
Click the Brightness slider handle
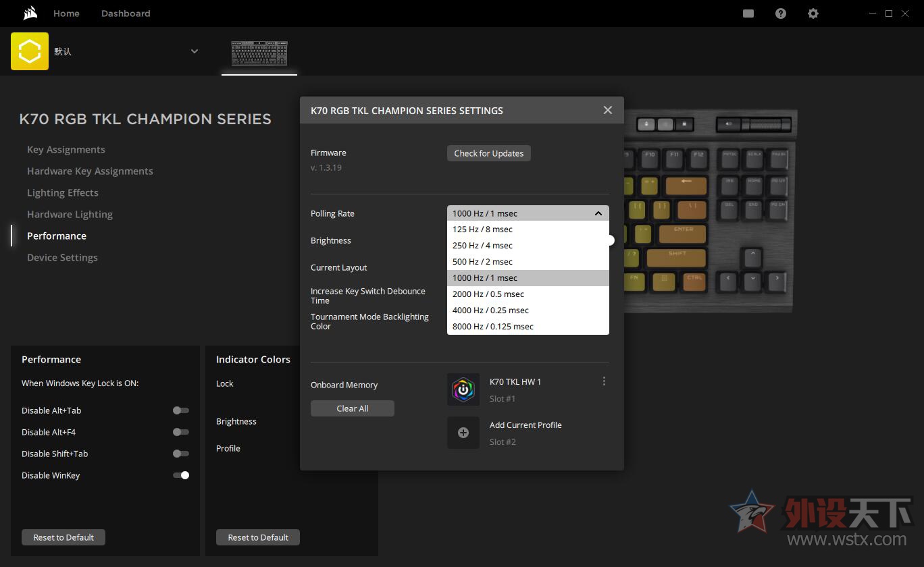pyautogui.click(x=610, y=240)
